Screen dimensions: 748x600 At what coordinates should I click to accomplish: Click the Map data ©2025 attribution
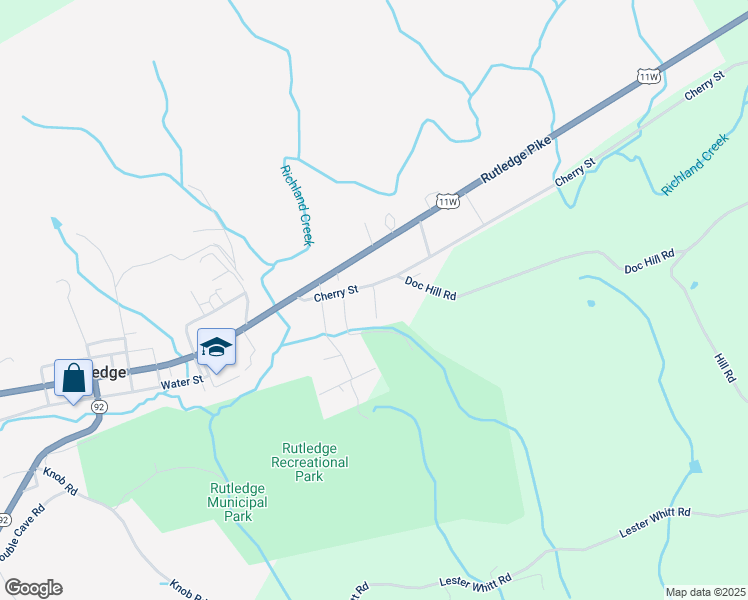tap(706, 592)
